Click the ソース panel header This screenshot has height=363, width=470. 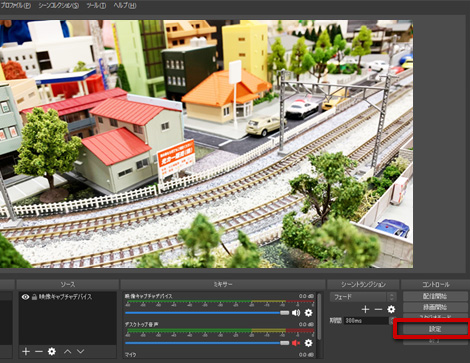point(68,284)
